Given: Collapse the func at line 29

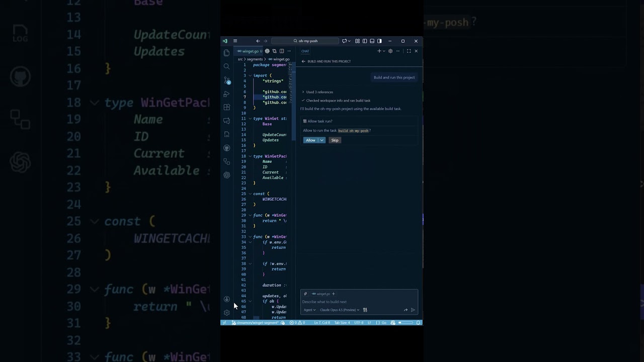Looking at the screenshot, I should tap(250, 215).
